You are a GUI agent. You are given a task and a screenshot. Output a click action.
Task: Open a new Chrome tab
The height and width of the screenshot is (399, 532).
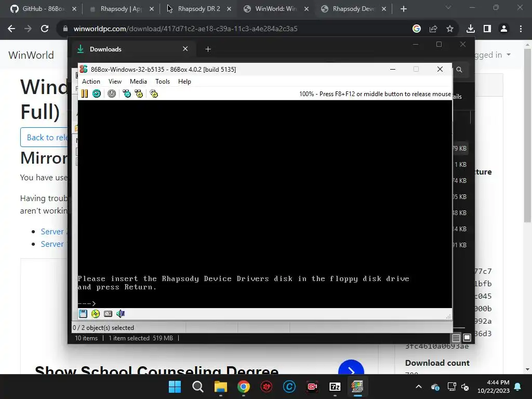tap(403, 9)
